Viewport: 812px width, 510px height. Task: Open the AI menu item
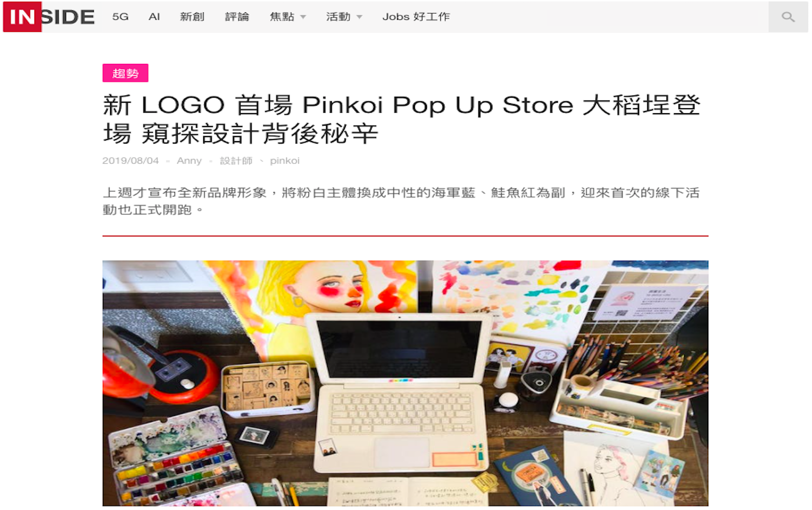click(154, 17)
